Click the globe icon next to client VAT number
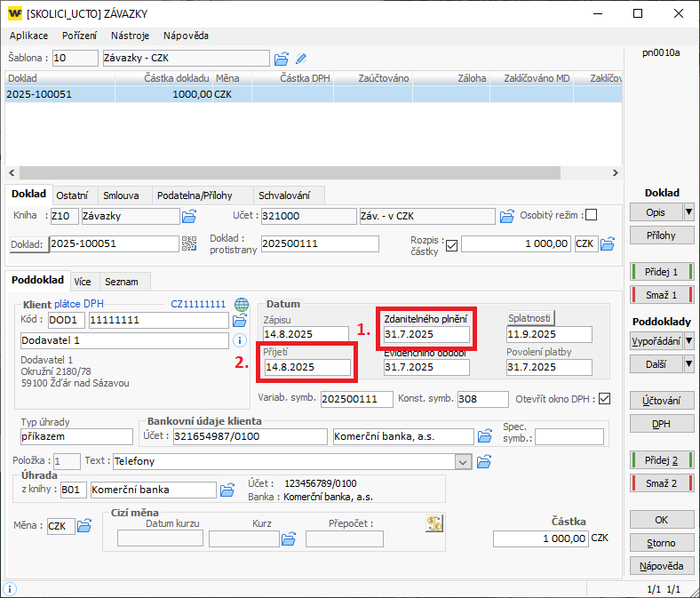 pos(241,304)
